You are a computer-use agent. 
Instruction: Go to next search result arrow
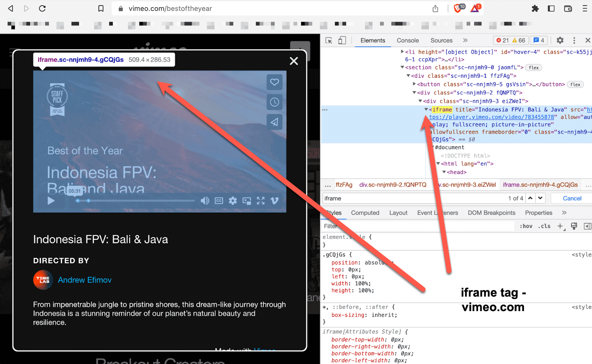point(541,198)
